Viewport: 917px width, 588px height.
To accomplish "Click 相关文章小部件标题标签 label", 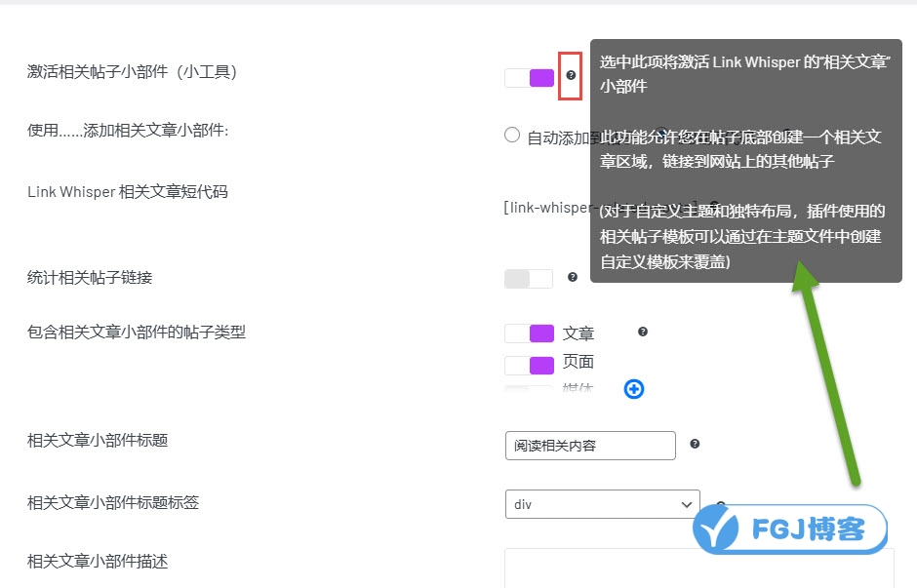I will point(113,502).
